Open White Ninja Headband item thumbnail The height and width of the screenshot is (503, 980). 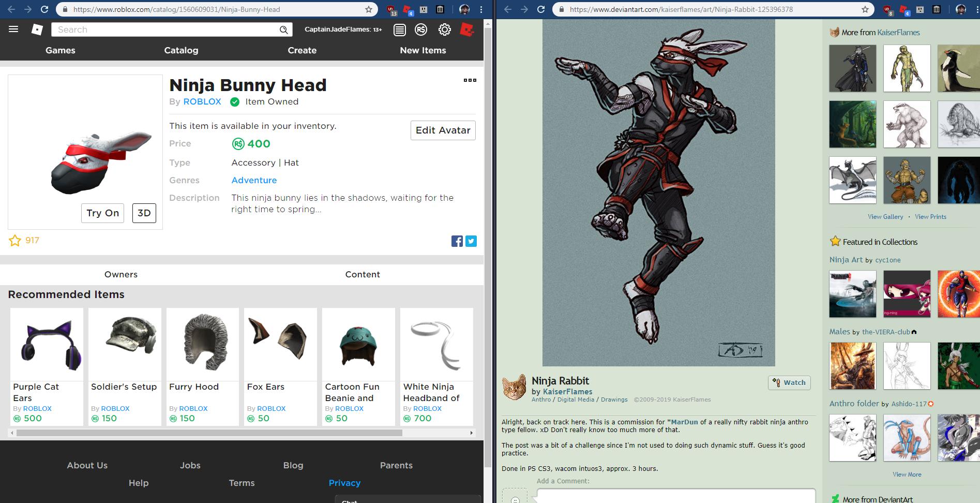(x=436, y=345)
